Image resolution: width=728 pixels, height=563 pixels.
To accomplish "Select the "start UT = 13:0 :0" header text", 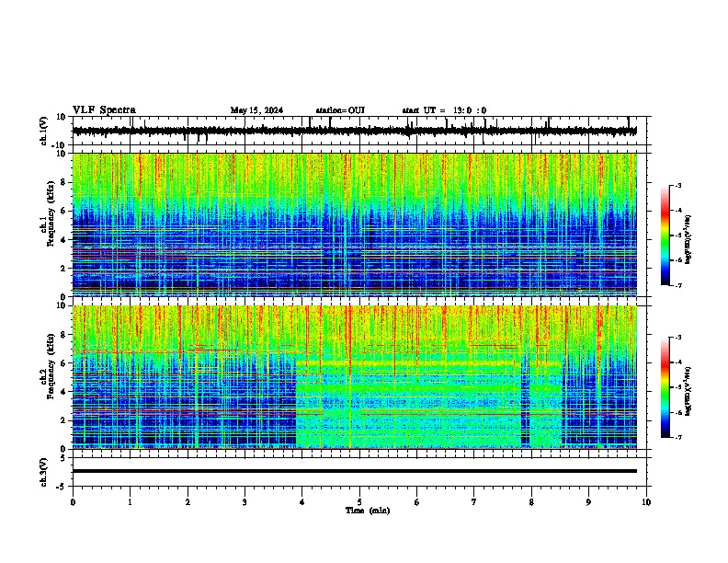I will tap(444, 110).
